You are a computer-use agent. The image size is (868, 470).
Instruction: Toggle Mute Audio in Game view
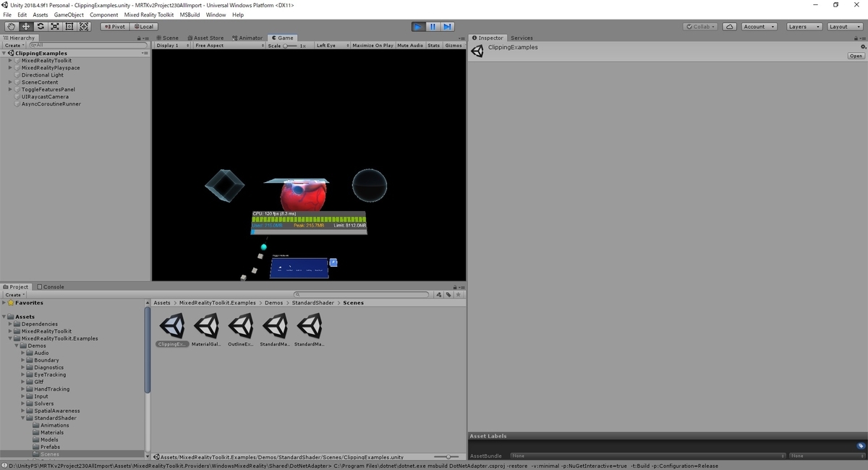click(x=410, y=46)
